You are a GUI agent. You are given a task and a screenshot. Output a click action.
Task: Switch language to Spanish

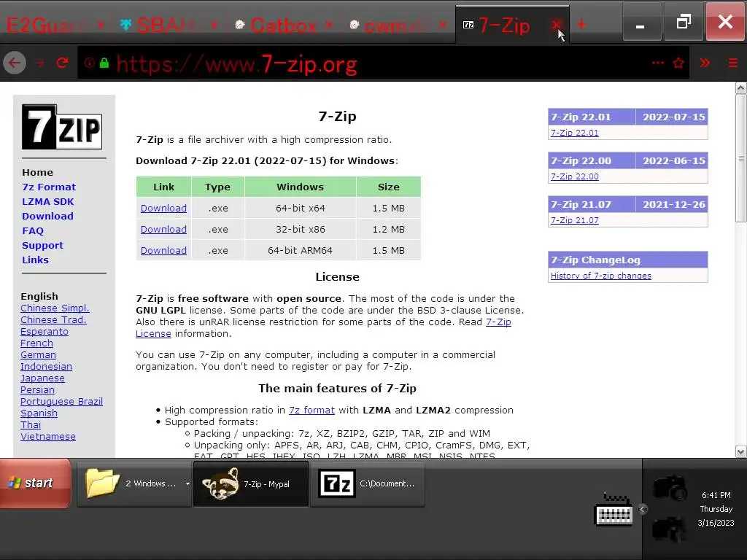[39, 413]
